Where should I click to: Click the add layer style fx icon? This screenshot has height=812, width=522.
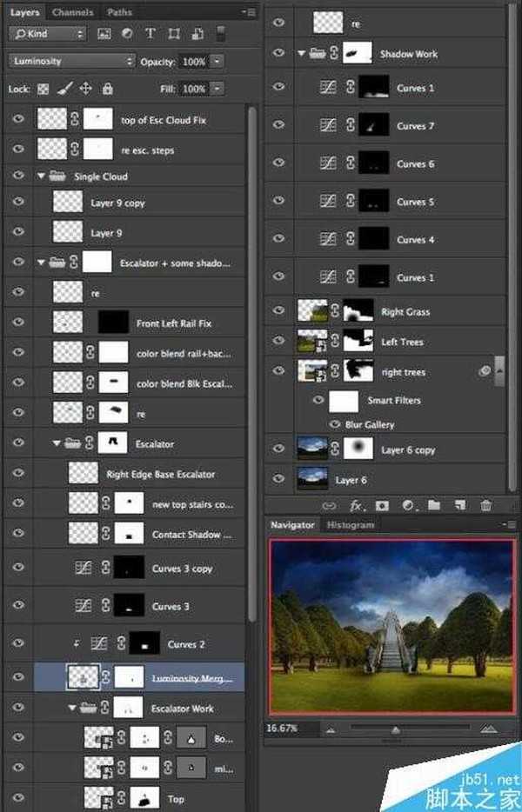click(x=356, y=505)
